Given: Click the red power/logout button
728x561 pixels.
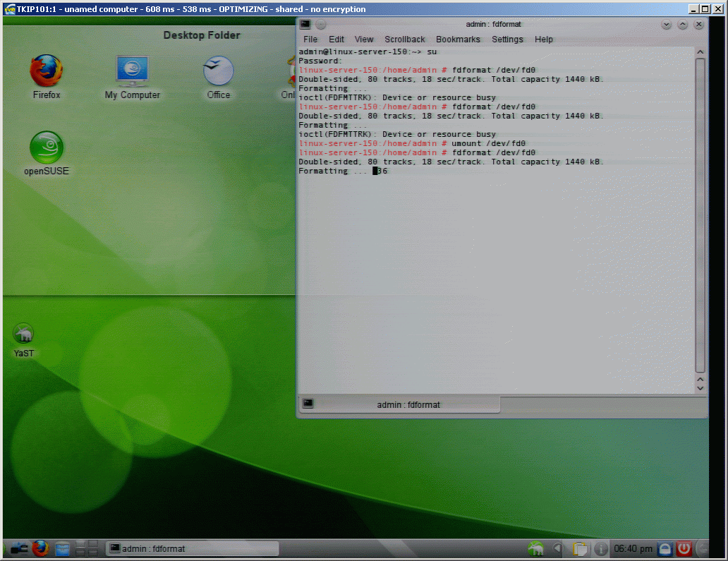Looking at the screenshot, I should pyautogui.click(x=684, y=549).
